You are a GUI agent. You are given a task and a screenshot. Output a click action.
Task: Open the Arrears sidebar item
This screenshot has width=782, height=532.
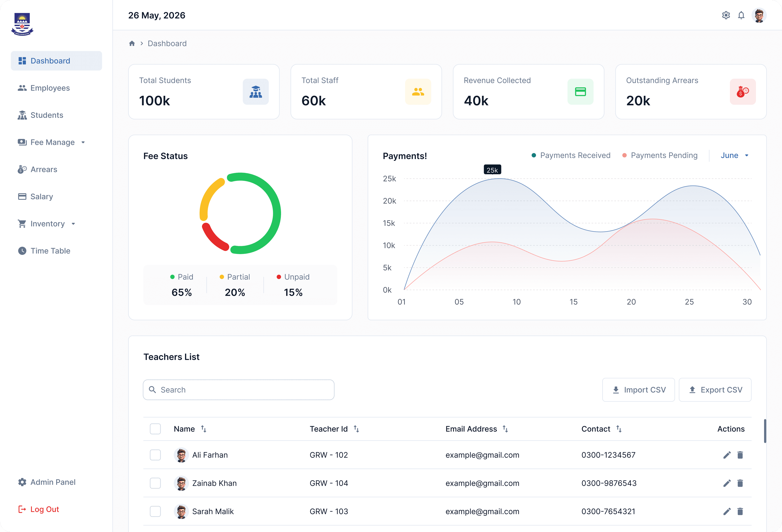point(37,169)
